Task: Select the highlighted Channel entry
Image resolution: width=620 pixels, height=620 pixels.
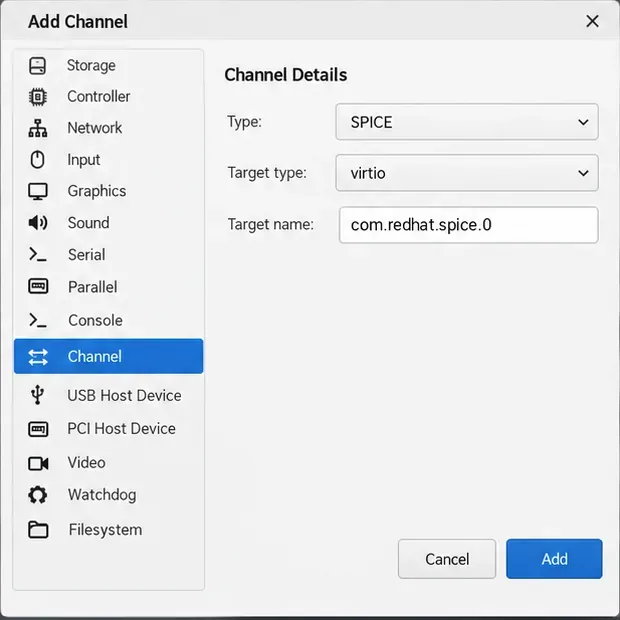Action: coord(108,356)
